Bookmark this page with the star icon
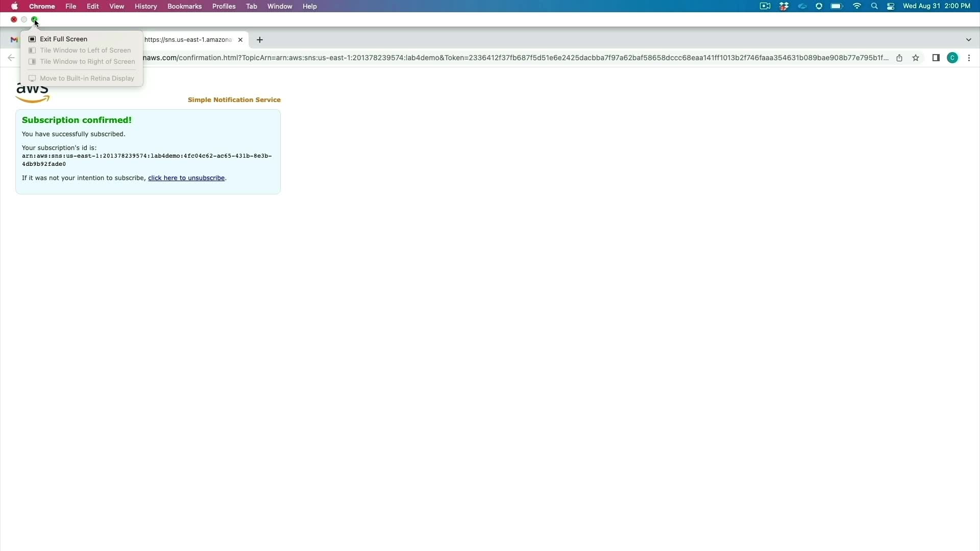Screen dimensions: 980x551 click(916, 58)
